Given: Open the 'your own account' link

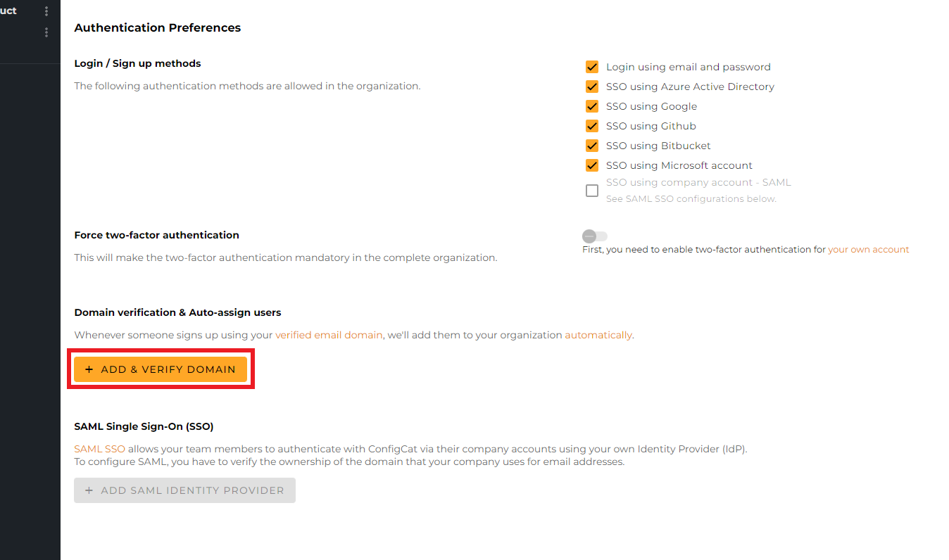Looking at the screenshot, I should [868, 249].
